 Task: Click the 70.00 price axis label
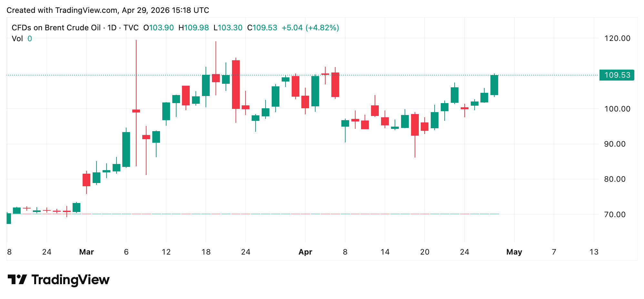pos(615,215)
